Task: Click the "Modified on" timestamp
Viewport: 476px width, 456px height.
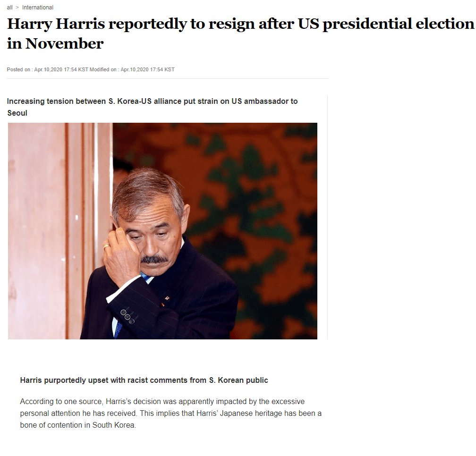Action: pos(132,69)
